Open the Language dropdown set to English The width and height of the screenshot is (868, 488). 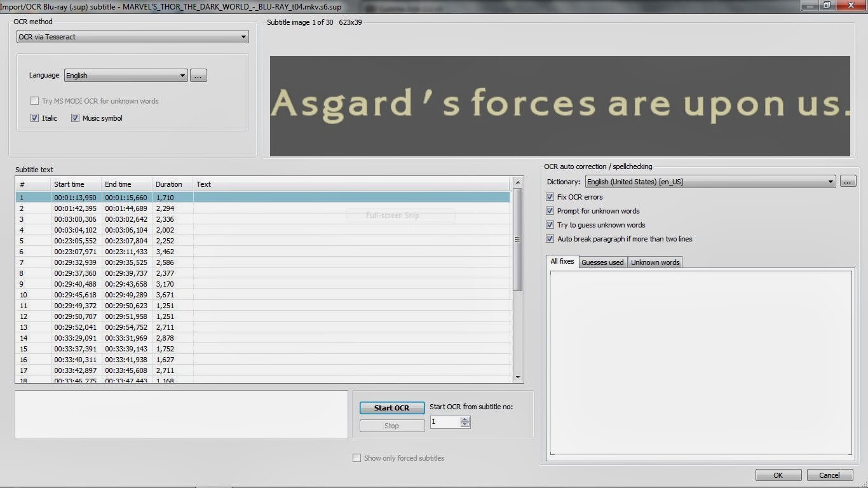coord(126,76)
